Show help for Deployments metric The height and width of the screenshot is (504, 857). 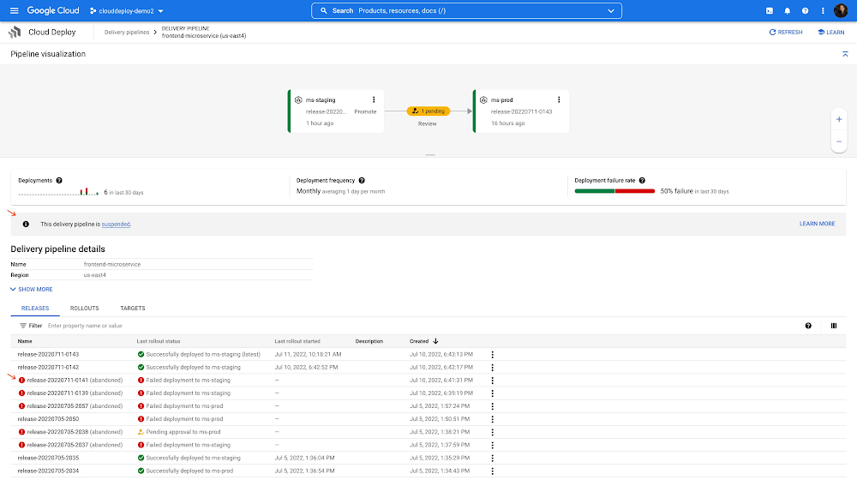pos(59,180)
